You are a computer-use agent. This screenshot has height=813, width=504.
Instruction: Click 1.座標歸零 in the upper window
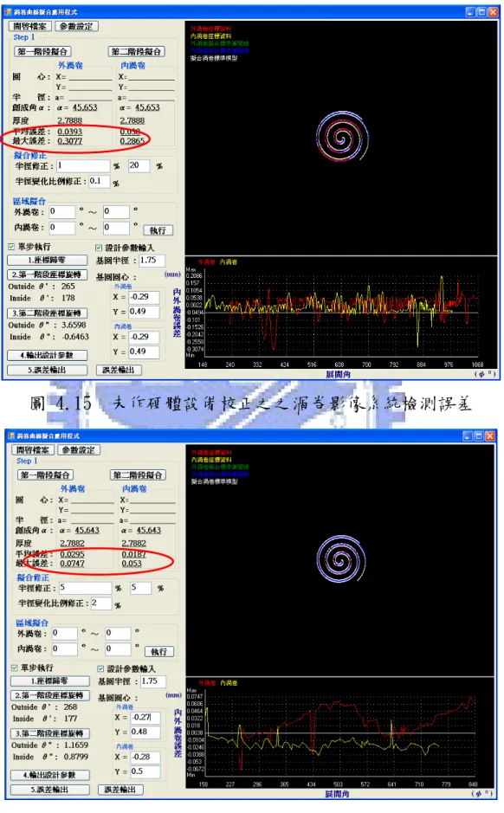[47, 260]
